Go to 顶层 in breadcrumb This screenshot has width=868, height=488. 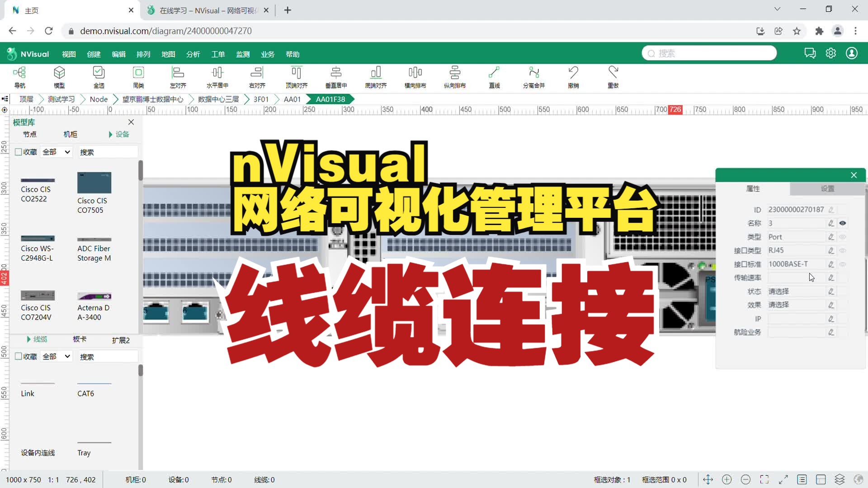(26, 99)
